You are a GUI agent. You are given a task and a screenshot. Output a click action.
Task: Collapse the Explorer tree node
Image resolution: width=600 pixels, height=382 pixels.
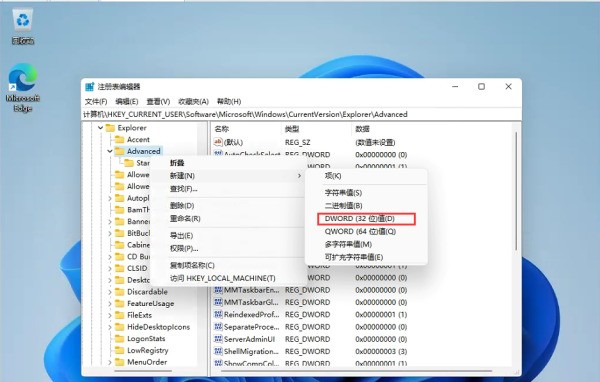101,128
